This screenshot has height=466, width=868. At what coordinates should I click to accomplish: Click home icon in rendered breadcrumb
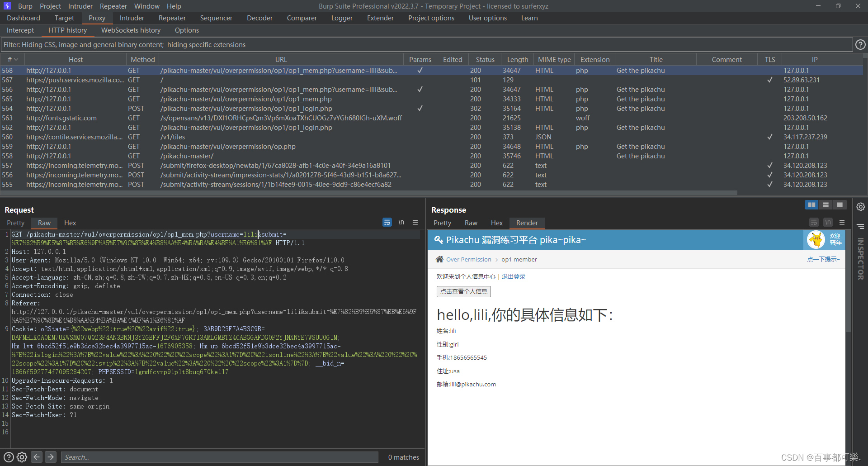439,259
